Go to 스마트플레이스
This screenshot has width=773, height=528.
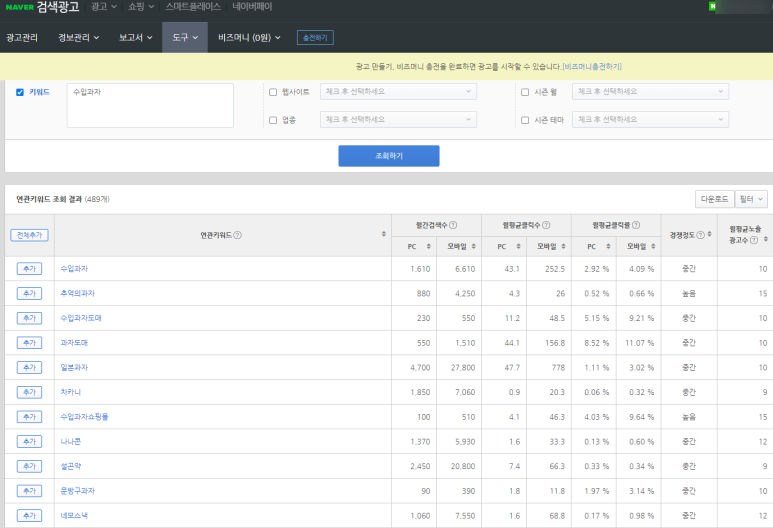193,6
